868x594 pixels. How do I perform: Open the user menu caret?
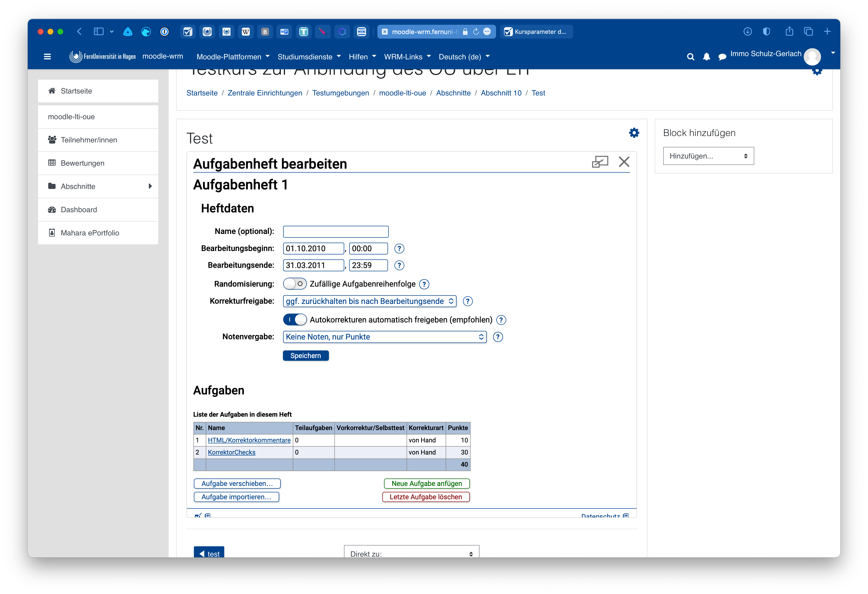pyautogui.click(x=833, y=53)
